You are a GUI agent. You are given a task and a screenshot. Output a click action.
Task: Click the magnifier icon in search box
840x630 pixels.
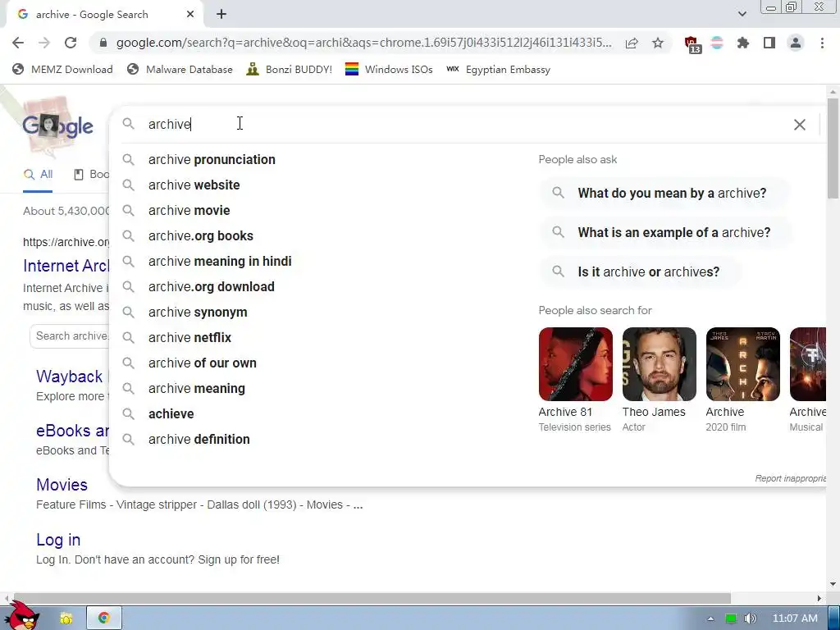pos(128,124)
